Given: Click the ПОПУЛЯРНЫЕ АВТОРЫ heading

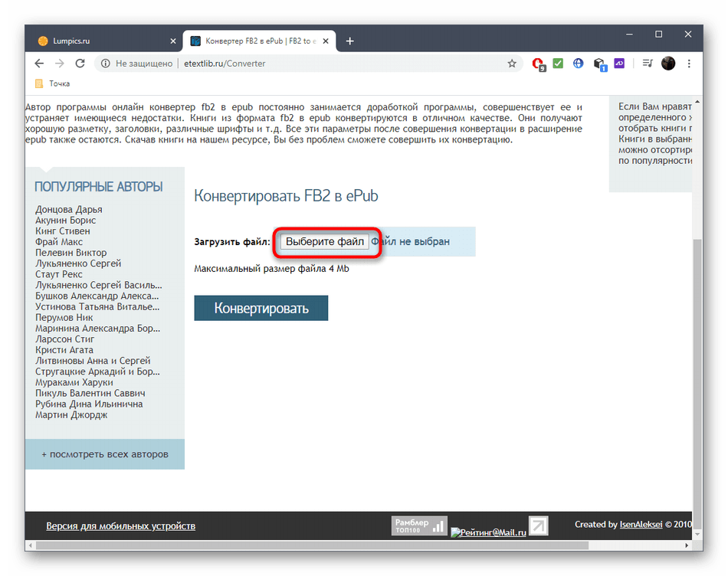Looking at the screenshot, I should pos(98,187).
